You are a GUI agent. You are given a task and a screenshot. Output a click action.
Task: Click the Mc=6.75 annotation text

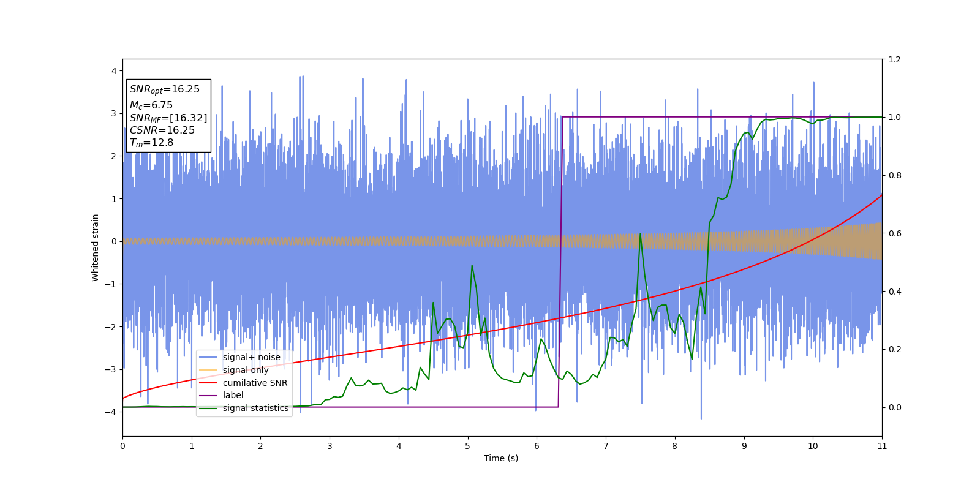click(x=151, y=105)
